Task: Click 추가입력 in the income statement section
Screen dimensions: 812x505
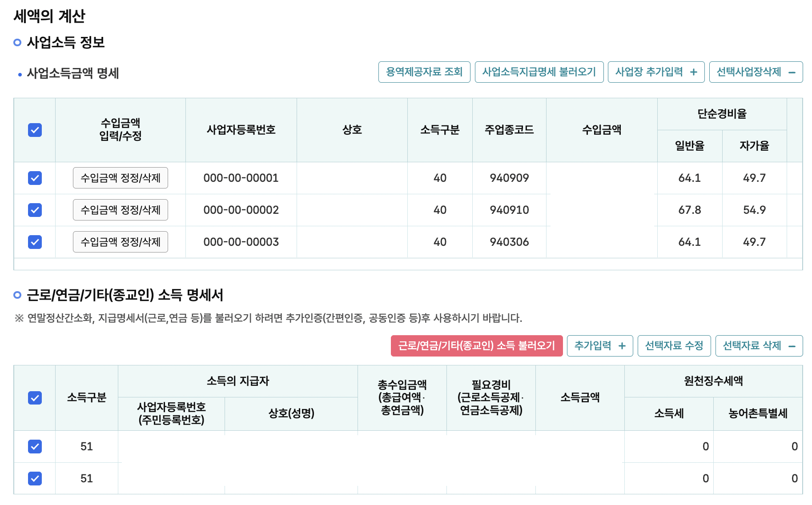Action: tap(599, 345)
